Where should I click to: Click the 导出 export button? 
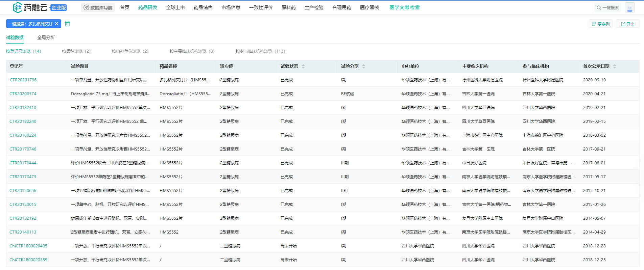628,24
